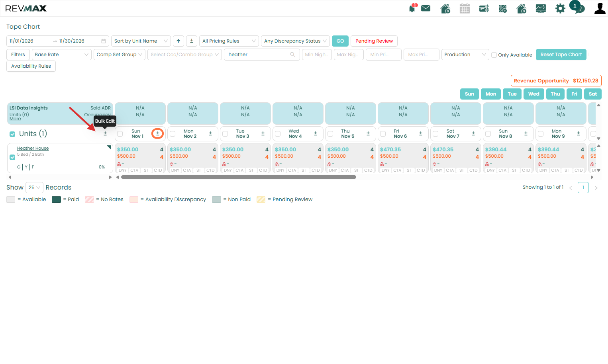The image size is (608, 364).
Task: Open the Comp Set Group dropdown
Action: [120, 55]
